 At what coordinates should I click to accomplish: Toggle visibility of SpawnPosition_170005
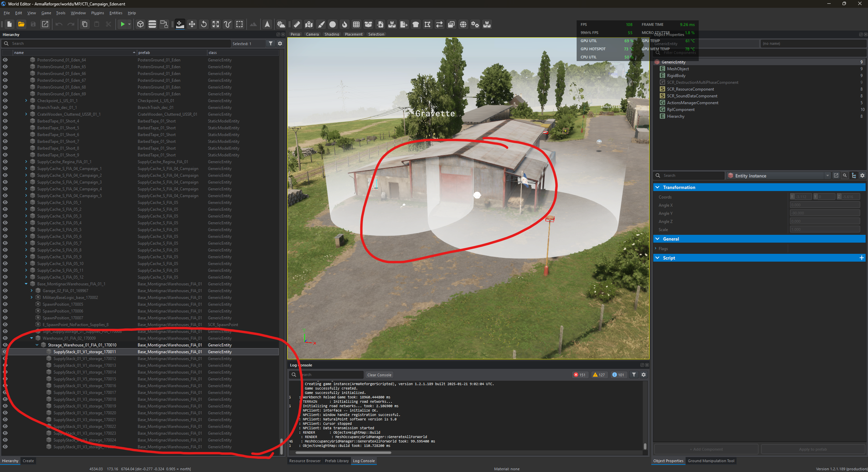(x=5, y=304)
